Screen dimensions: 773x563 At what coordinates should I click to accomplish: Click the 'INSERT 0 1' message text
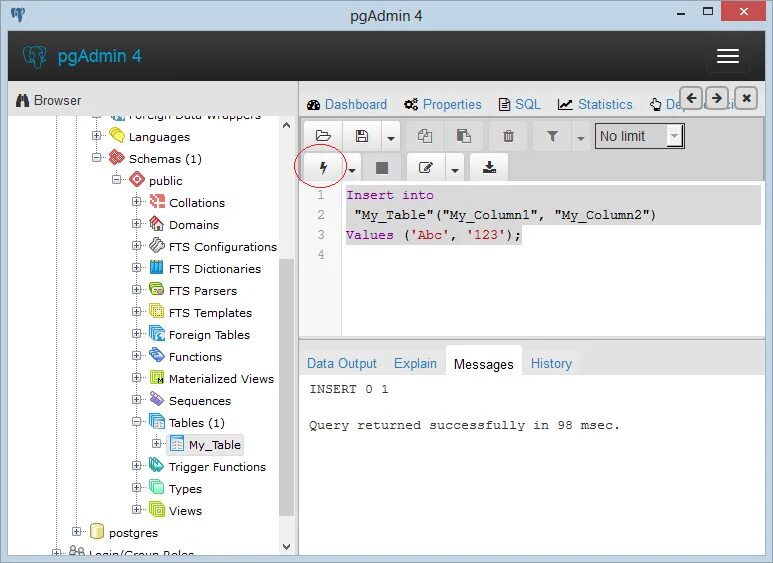(349, 389)
